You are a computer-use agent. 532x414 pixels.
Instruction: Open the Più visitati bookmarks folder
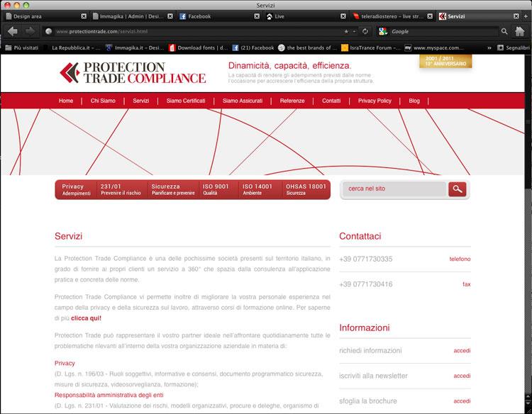click(x=22, y=47)
